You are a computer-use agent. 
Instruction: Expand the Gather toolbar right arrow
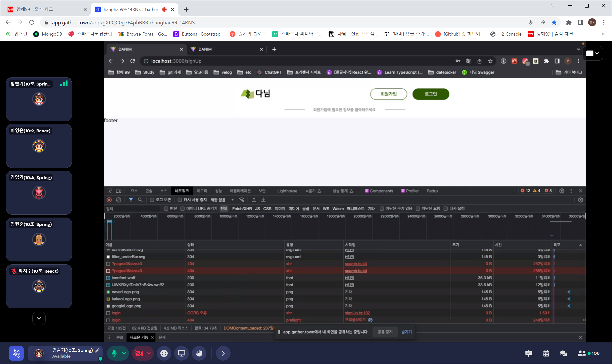(223, 353)
